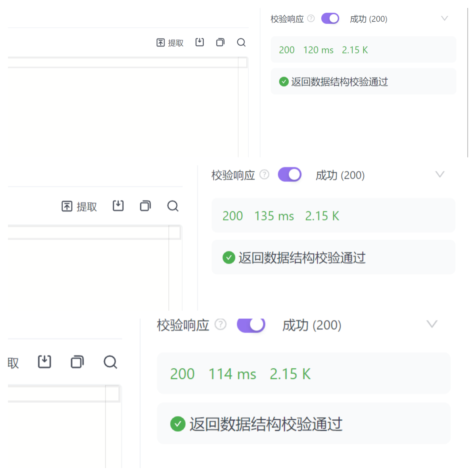Image resolution: width=476 pixels, height=476 pixels.
Task: Click help icon beside 校验响应 in 135 ms panel
Action: click(x=264, y=175)
